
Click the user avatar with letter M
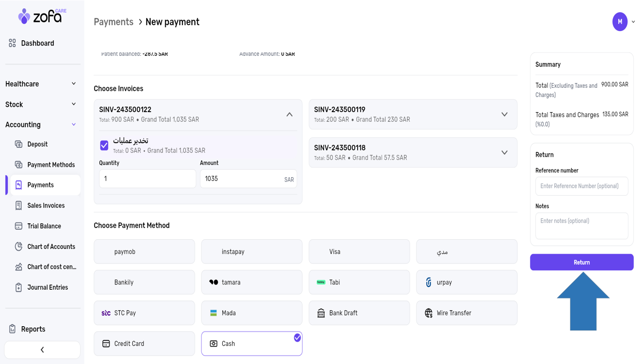tap(620, 22)
